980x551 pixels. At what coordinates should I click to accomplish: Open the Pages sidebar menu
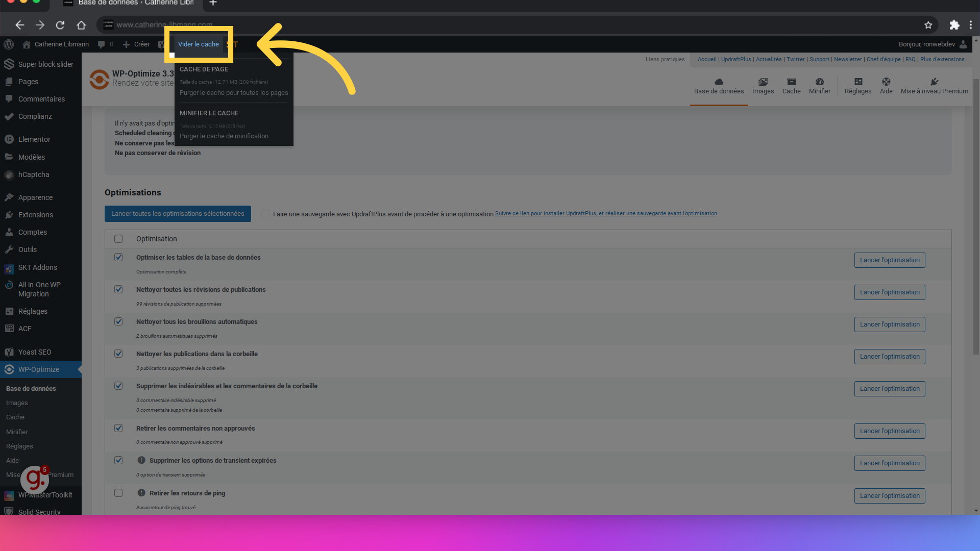tap(41, 82)
